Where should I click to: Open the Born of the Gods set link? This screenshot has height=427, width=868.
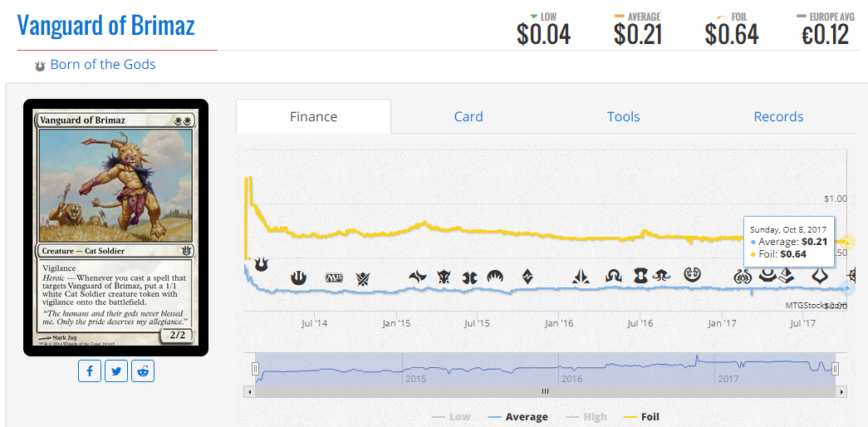click(103, 65)
